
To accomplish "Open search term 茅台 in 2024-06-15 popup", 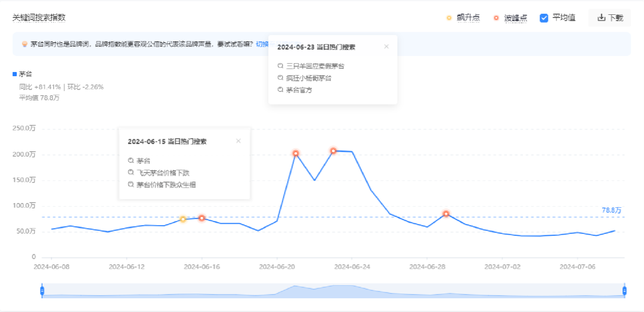I will click(143, 161).
